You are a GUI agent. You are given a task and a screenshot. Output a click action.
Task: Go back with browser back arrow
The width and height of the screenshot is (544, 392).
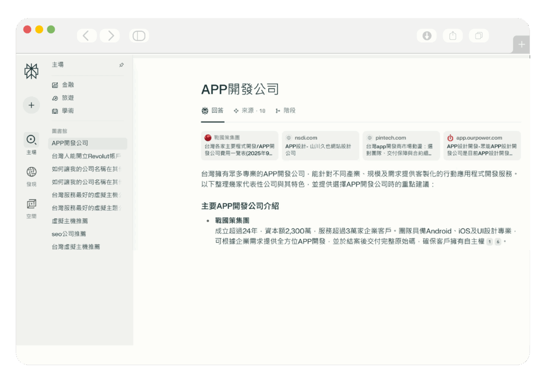click(x=87, y=36)
